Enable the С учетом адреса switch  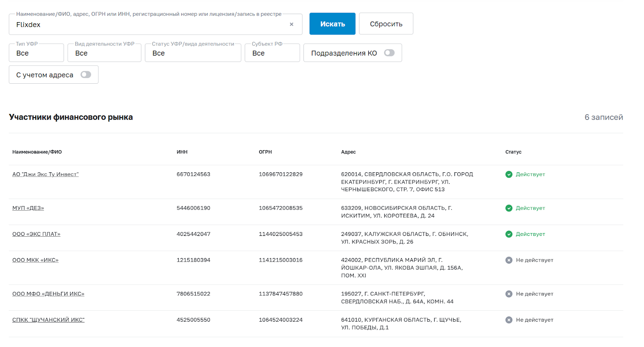click(86, 74)
